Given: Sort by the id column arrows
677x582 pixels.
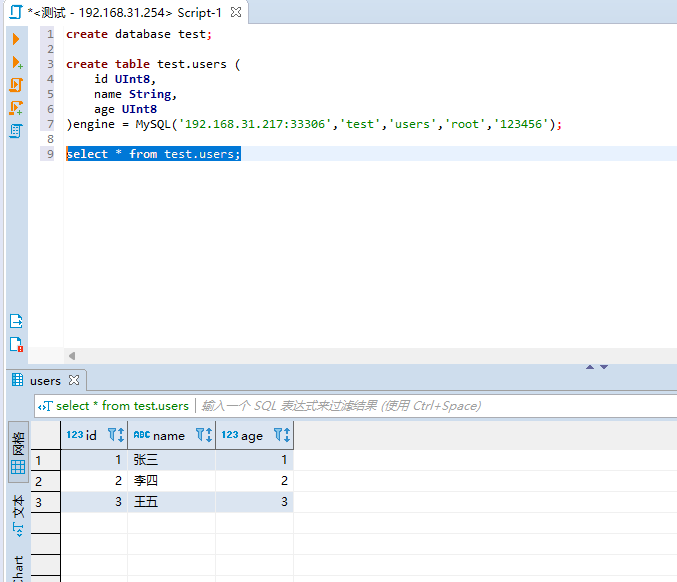Looking at the screenshot, I should click(121, 435).
